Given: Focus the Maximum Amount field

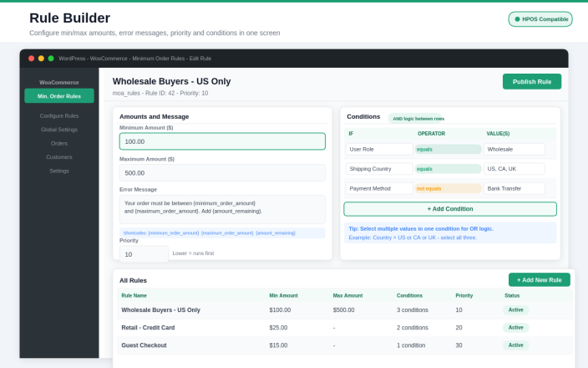Looking at the screenshot, I should pyautogui.click(x=222, y=173).
